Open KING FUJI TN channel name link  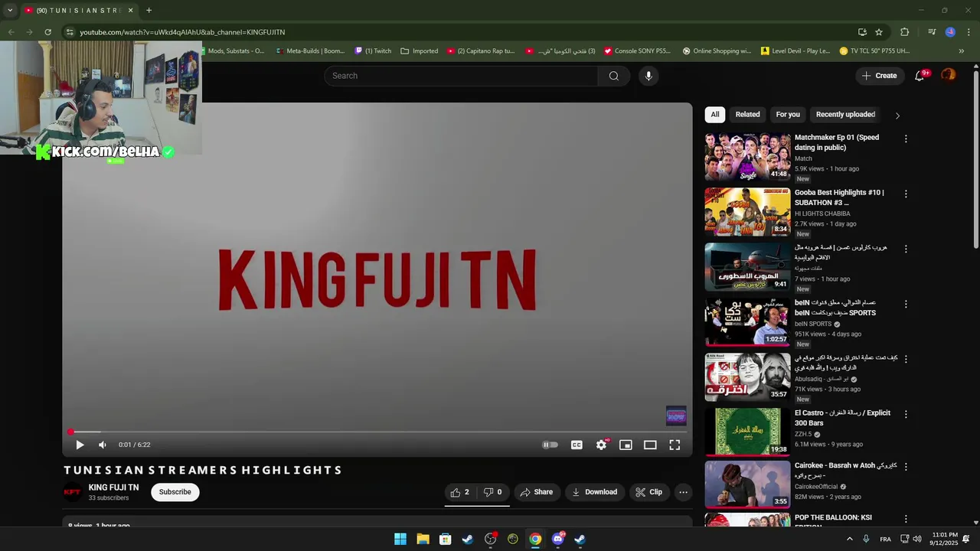[113, 487]
